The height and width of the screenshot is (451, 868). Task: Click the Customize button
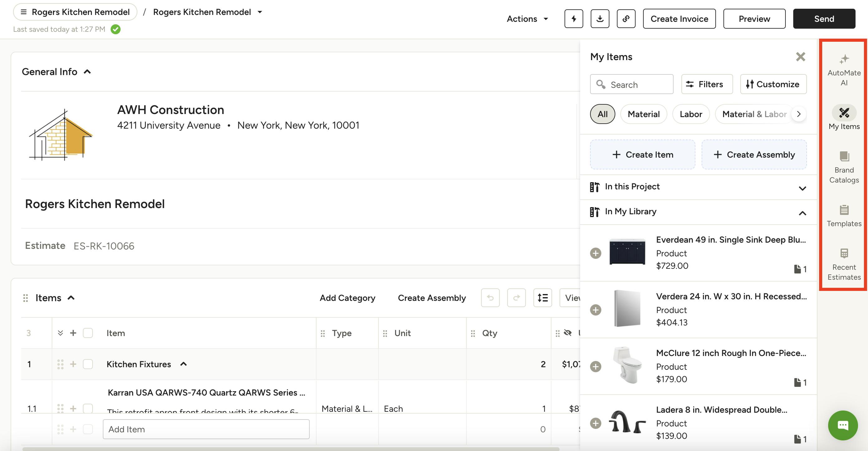point(773,84)
